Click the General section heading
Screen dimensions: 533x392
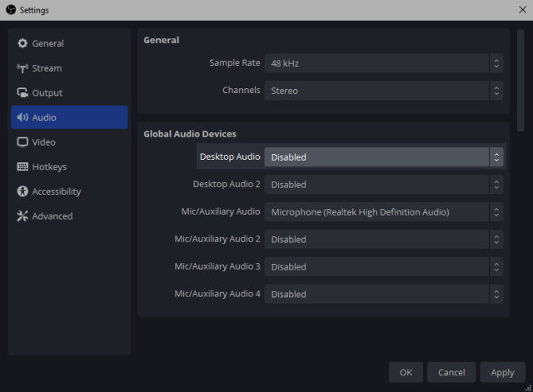coord(161,40)
